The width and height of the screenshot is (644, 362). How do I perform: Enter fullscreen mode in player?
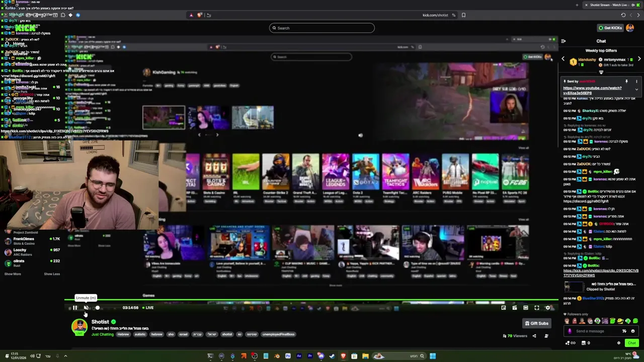click(537, 308)
